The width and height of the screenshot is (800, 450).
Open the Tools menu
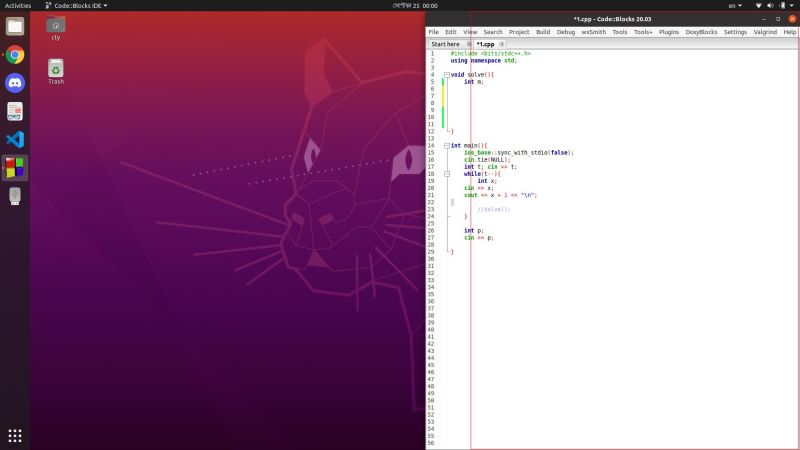619,32
